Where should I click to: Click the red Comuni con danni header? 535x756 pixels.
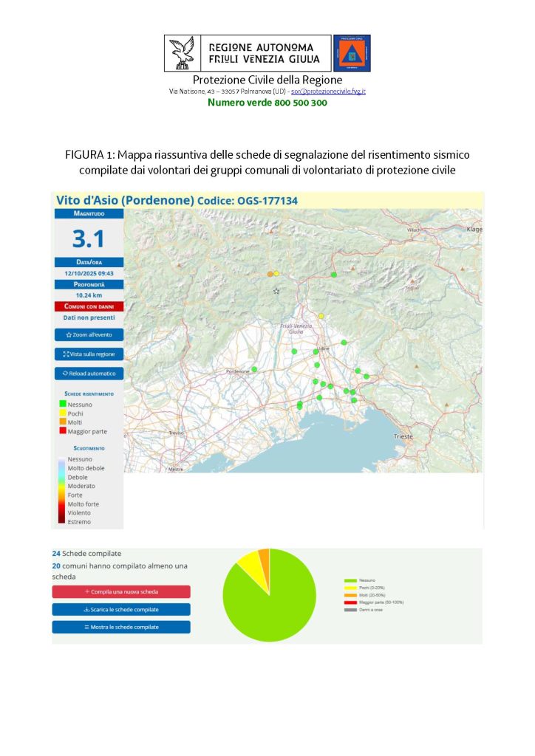tap(89, 306)
